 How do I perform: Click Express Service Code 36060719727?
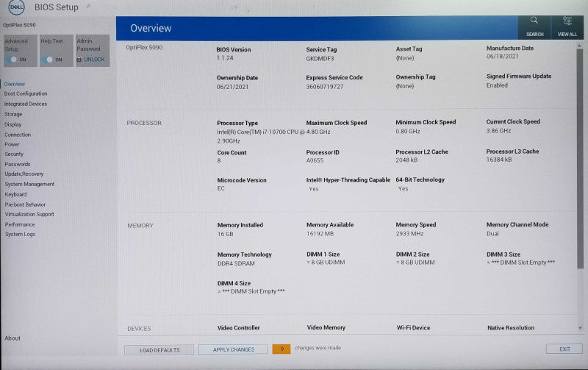coord(325,86)
